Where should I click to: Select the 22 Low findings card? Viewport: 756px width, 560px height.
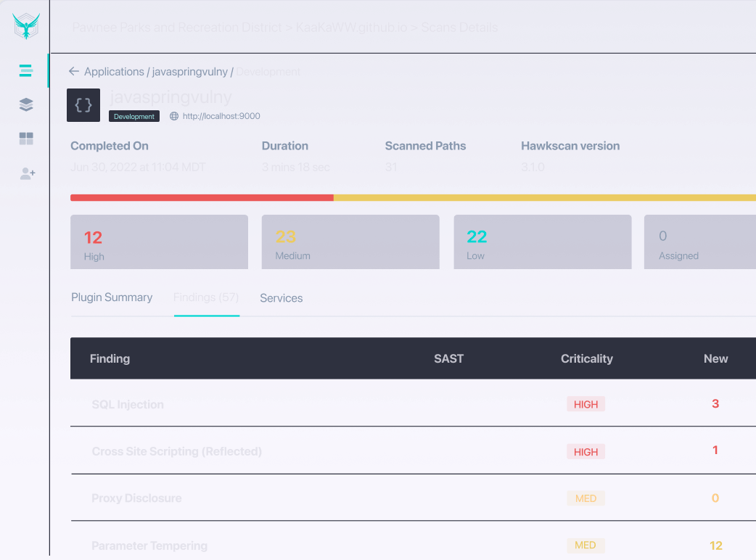(x=542, y=242)
